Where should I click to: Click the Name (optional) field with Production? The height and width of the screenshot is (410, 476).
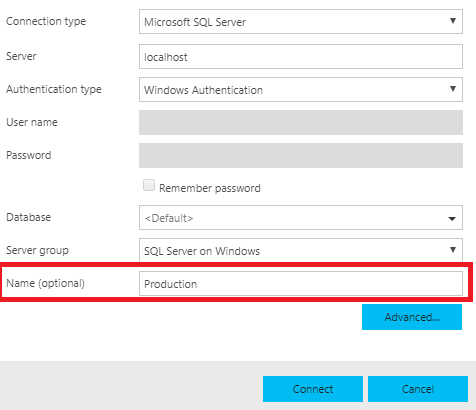click(301, 284)
